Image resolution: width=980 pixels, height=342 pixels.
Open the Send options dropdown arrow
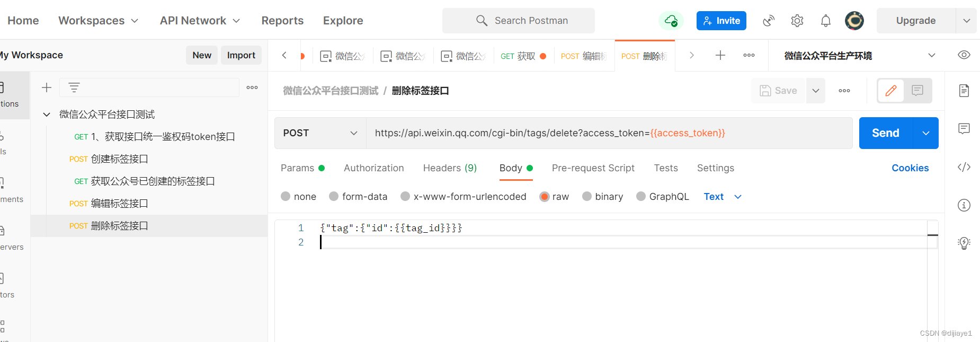pyautogui.click(x=926, y=133)
